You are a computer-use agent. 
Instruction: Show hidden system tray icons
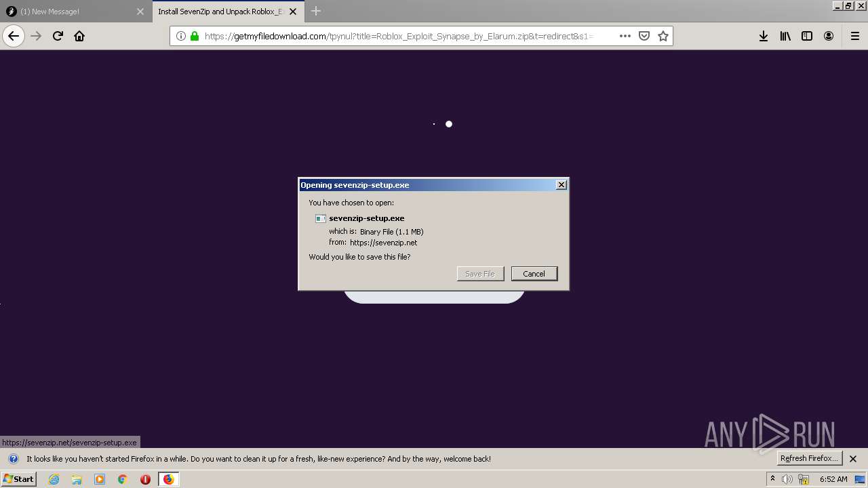(x=772, y=479)
